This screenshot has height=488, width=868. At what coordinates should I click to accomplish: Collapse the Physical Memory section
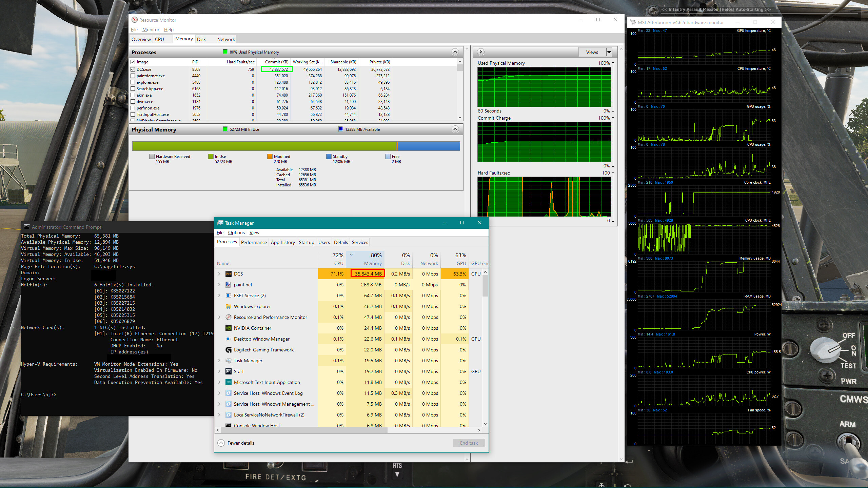[455, 129]
